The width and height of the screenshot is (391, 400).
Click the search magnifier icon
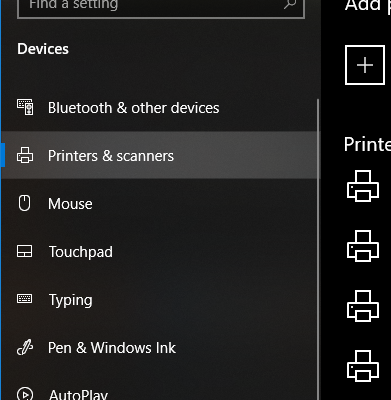click(290, 4)
